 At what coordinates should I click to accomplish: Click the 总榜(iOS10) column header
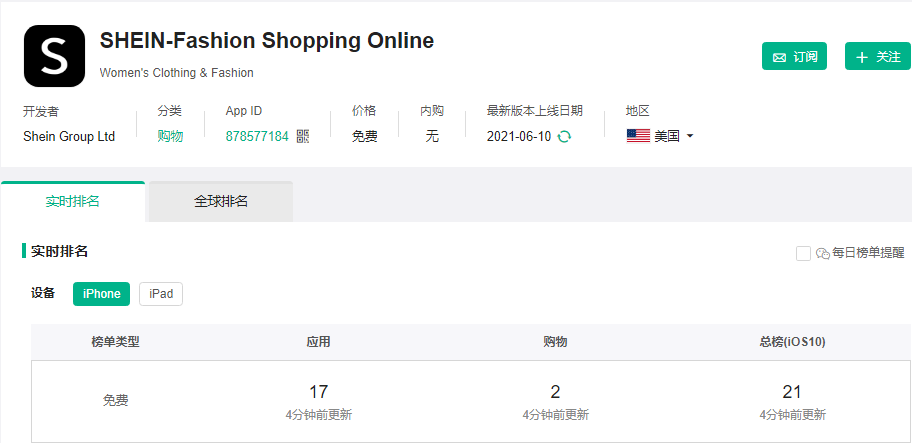coord(792,342)
